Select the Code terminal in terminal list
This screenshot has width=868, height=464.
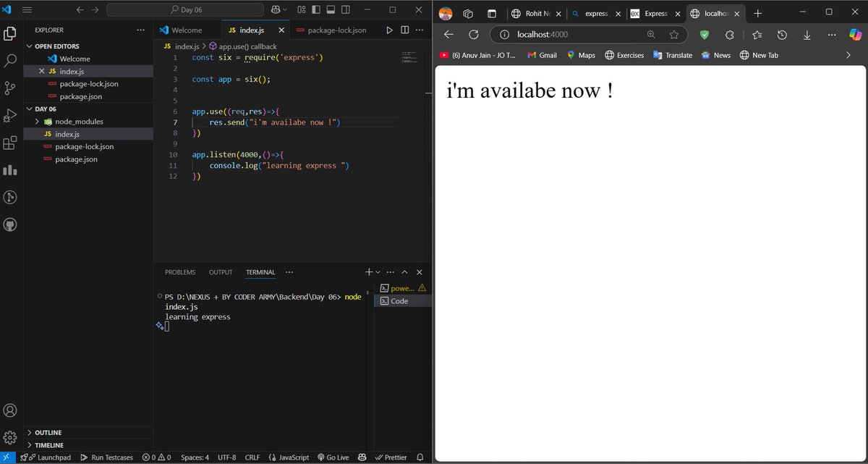coord(403,300)
